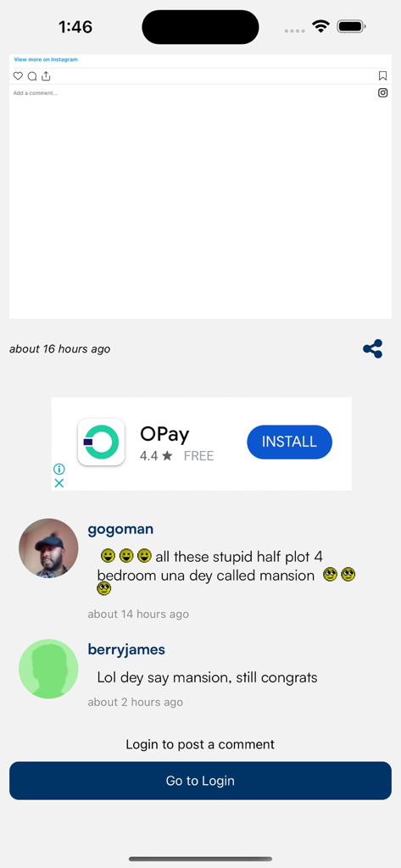Screen dimensions: 401x868
Task: Open the Instagram logo icon
Action: 382,93
